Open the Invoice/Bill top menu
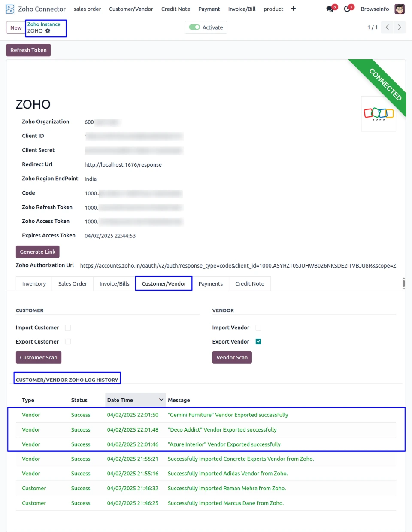This screenshot has width=412, height=532. tap(242, 9)
